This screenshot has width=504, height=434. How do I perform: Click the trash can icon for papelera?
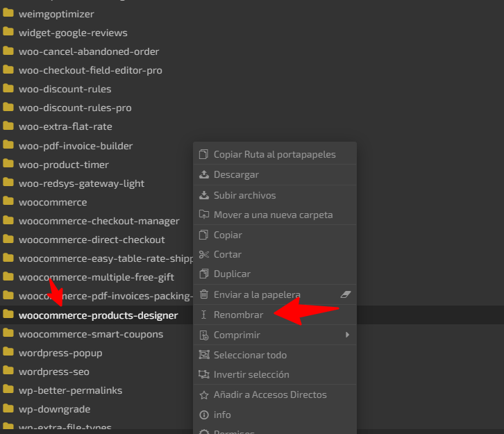pyautogui.click(x=204, y=294)
